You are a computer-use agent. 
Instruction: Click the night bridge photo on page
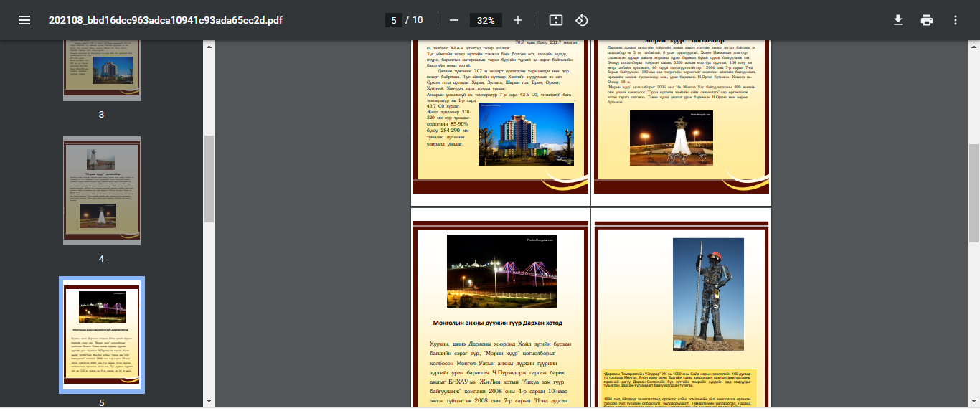pyautogui.click(x=501, y=271)
